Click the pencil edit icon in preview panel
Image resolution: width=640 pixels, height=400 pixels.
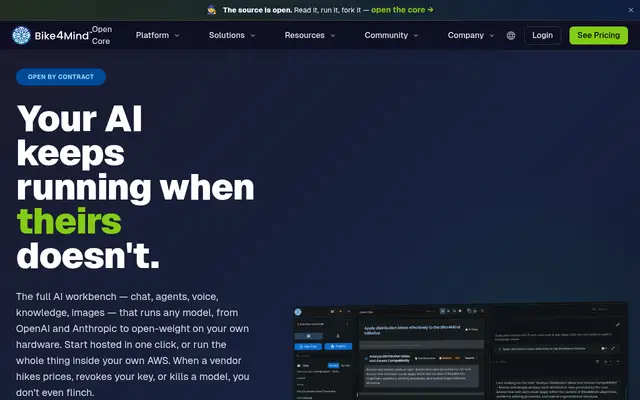click(618, 324)
